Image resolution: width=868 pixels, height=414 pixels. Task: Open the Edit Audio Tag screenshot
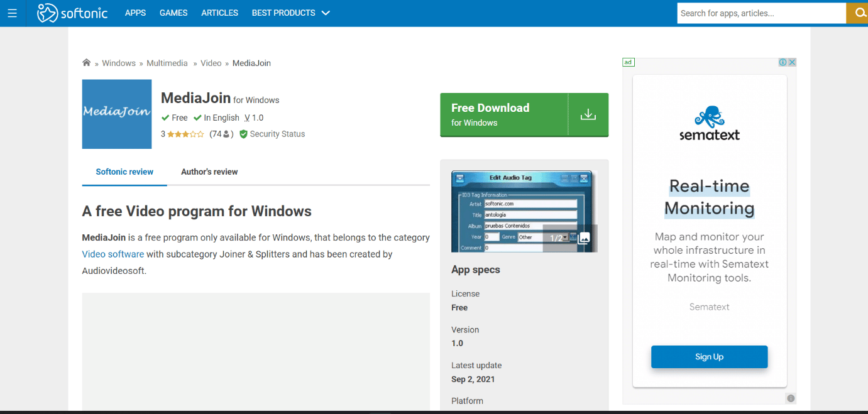524,212
